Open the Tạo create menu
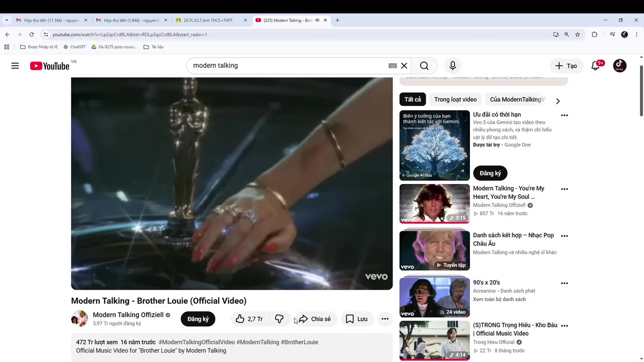 (566, 66)
